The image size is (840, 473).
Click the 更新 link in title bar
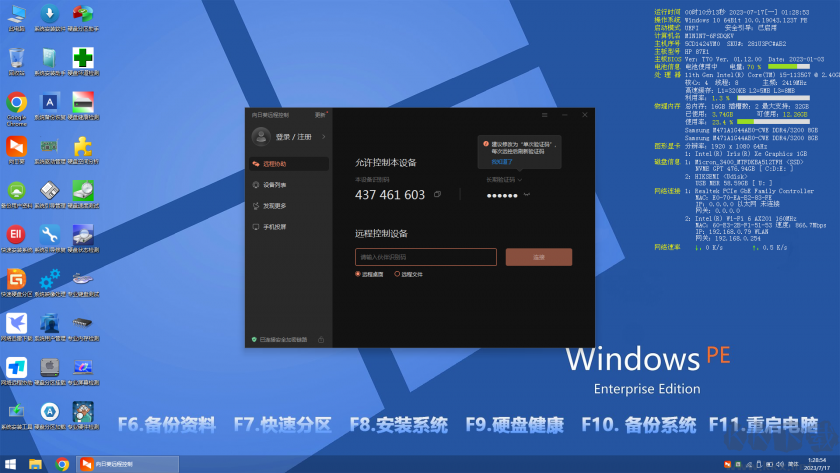[320, 115]
